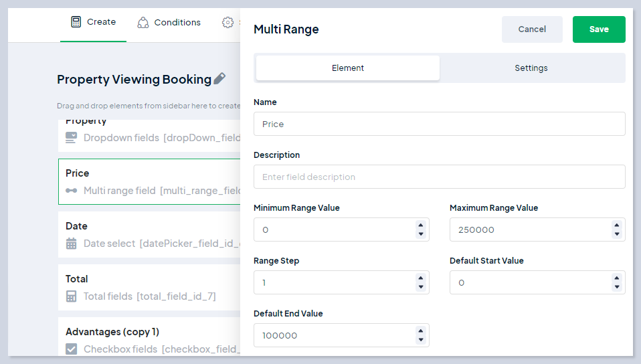The height and width of the screenshot is (364, 641).
Task: Increase the Range Step using up arrow
Action: 420,278
